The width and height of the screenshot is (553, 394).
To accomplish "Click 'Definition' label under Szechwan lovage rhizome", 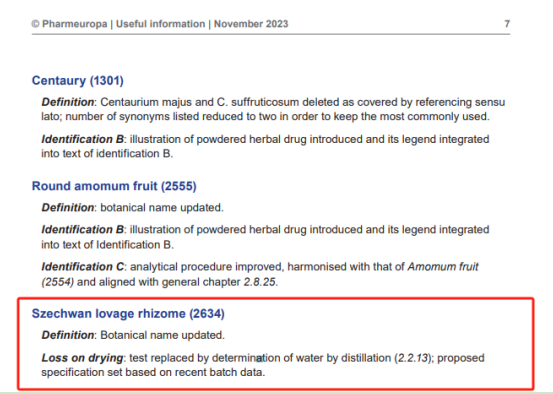I will coord(68,335).
